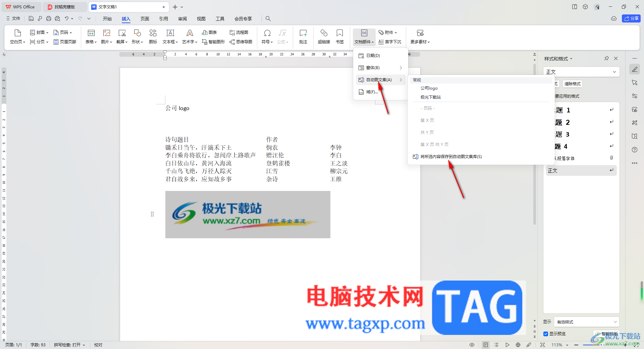Select 域(F)... menu entry
The height and width of the screenshot is (349, 644).
(x=380, y=92)
